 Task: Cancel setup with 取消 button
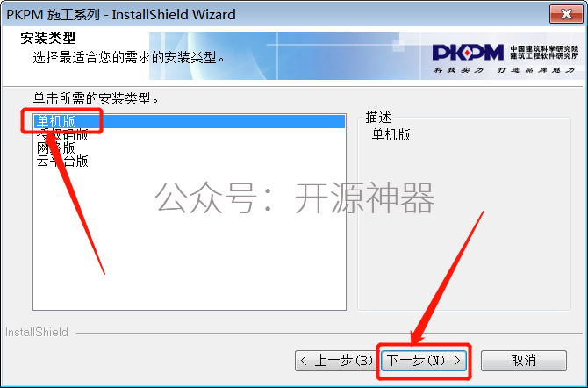tap(524, 361)
